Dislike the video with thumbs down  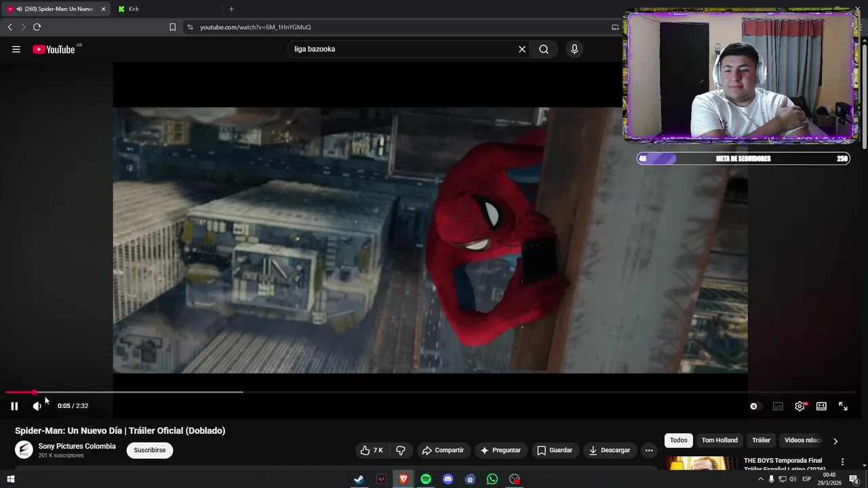(401, 450)
